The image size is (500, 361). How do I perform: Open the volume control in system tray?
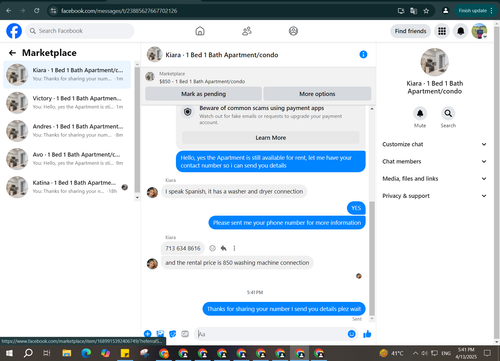[424, 353]
